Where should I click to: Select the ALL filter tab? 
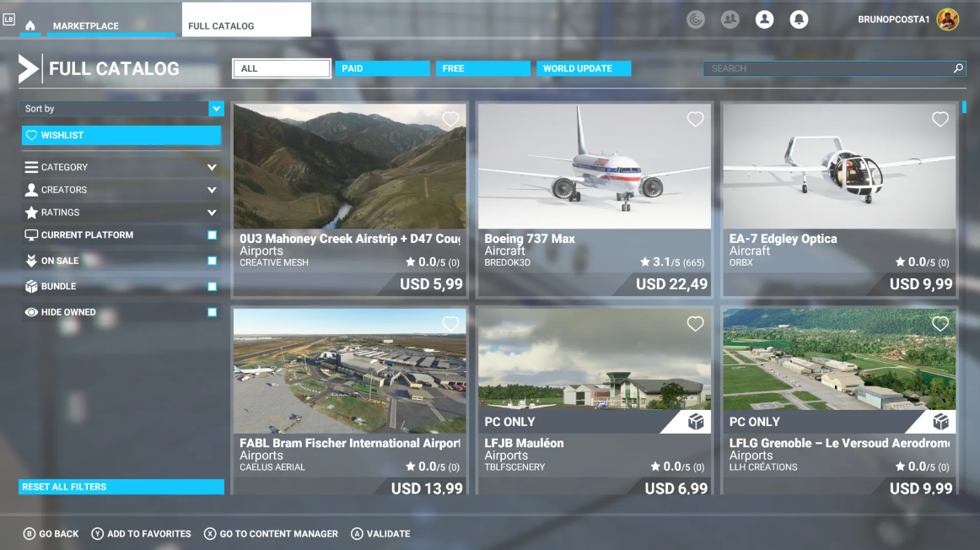point(281,69)
